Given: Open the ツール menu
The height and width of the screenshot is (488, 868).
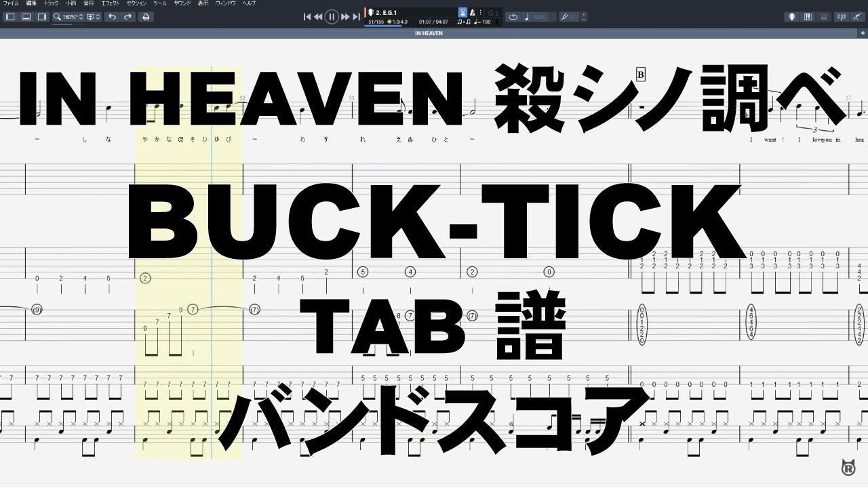Looking at the screenshot, I should pyautogui.click(x=160, y=3).
